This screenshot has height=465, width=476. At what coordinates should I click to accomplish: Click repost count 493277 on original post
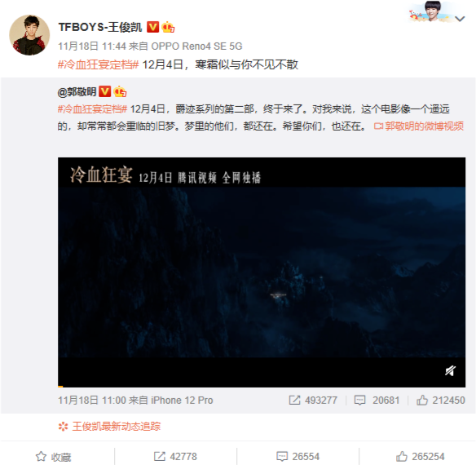[x=313, y=401]
